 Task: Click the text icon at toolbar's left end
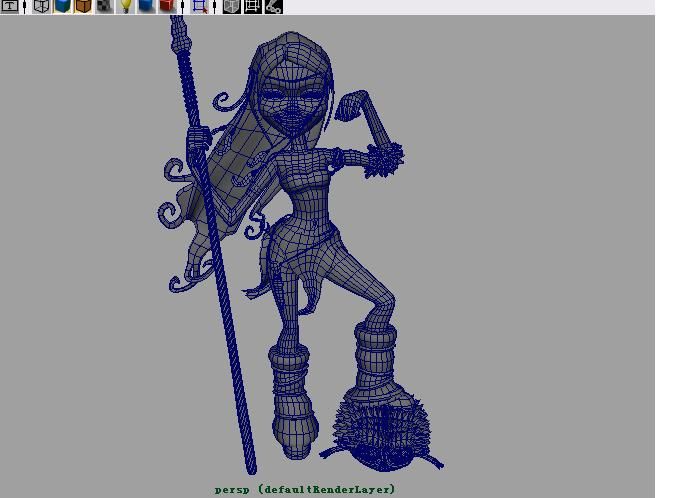pyautogui.click(x=9, y=7)
